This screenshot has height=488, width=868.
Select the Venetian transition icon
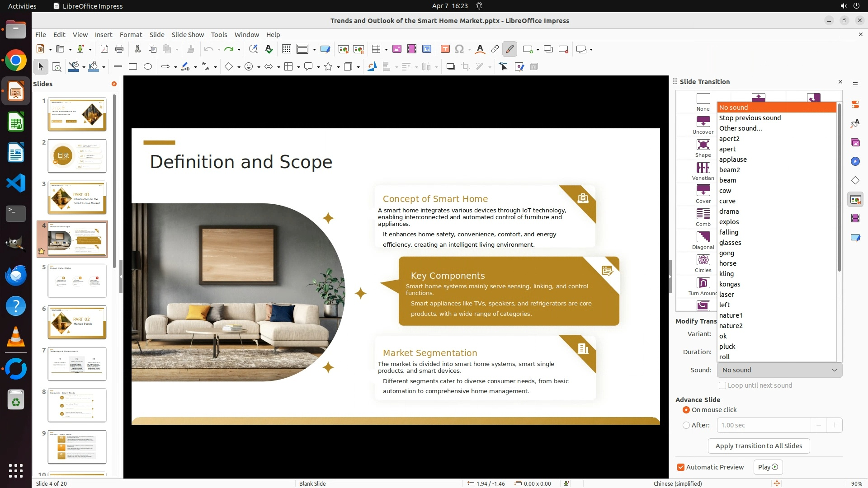pos(703,168)
